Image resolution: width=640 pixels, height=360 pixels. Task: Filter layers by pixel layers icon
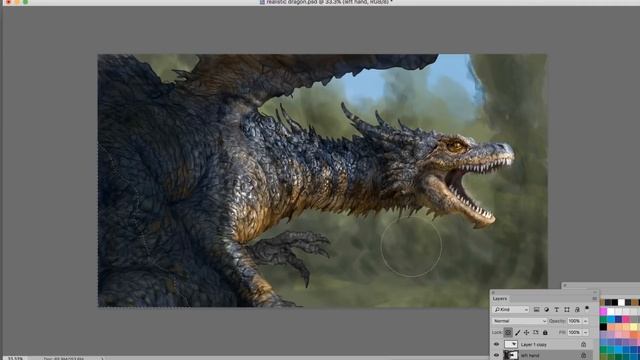(536, 310)
